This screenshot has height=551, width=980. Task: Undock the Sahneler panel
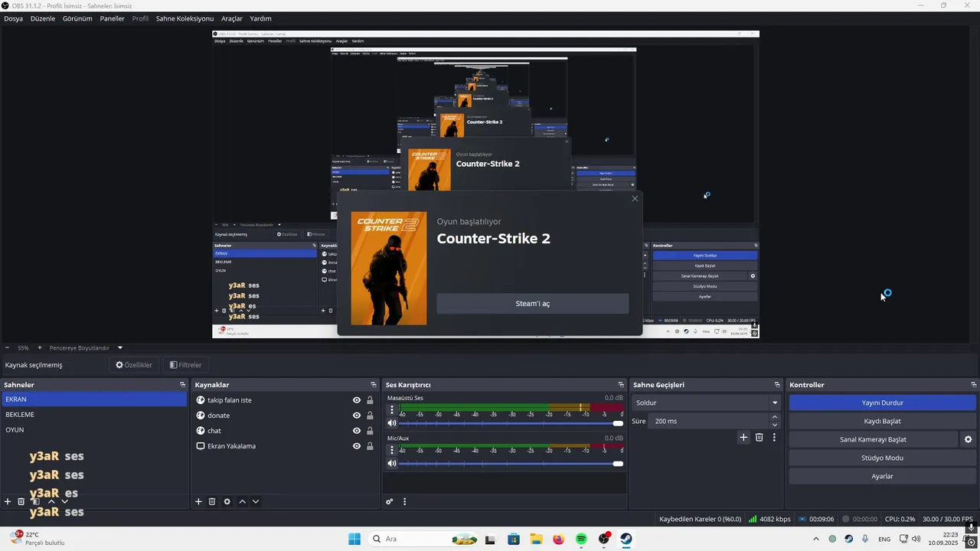(182, 385)
